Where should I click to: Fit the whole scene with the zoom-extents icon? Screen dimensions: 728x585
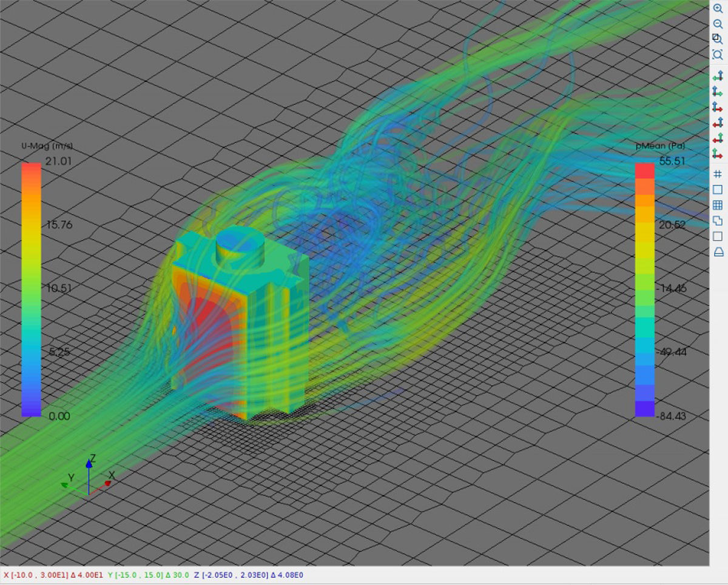(718, 55)
